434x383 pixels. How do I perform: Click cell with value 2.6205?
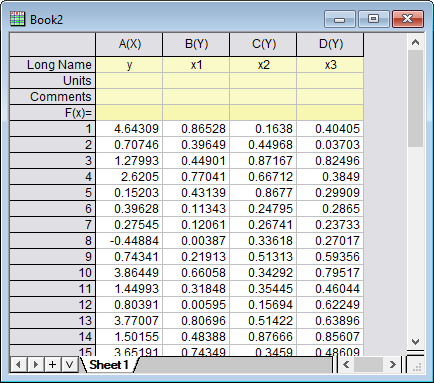pyautogui.click(x=129, y=177)
